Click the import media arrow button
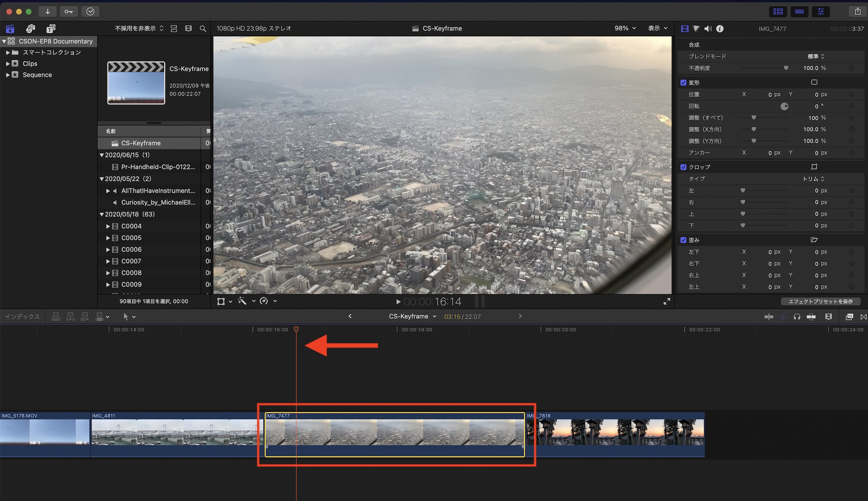868x501 pixels. pos(47,11)
